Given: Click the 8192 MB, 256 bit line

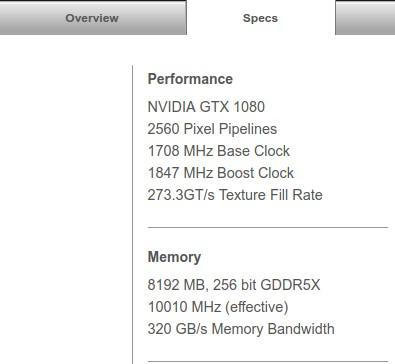Looking at the screenshot, I should pos(234,285).
